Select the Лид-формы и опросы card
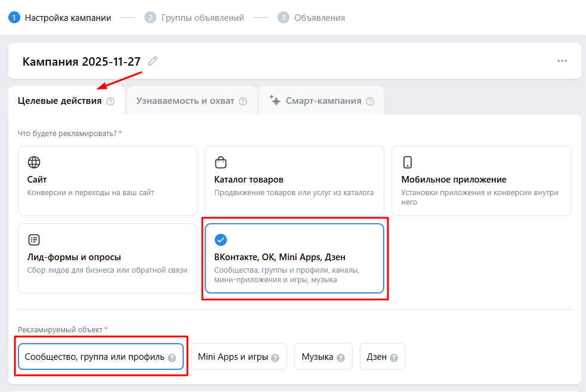 [x=107, y=258]
